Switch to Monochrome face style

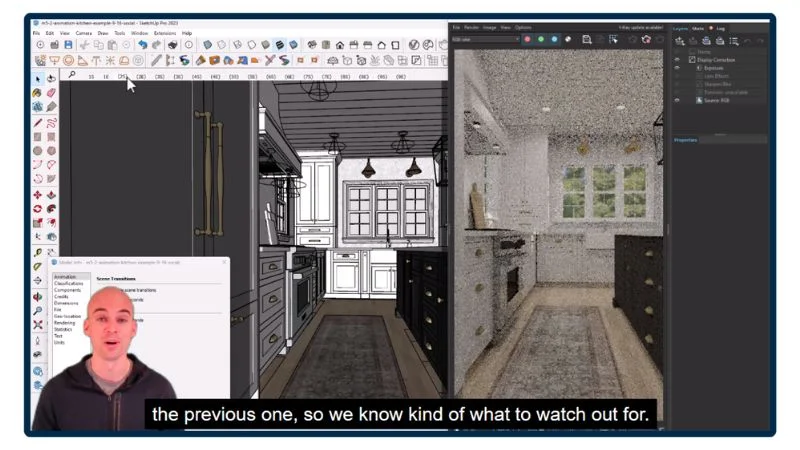point(293,45)
